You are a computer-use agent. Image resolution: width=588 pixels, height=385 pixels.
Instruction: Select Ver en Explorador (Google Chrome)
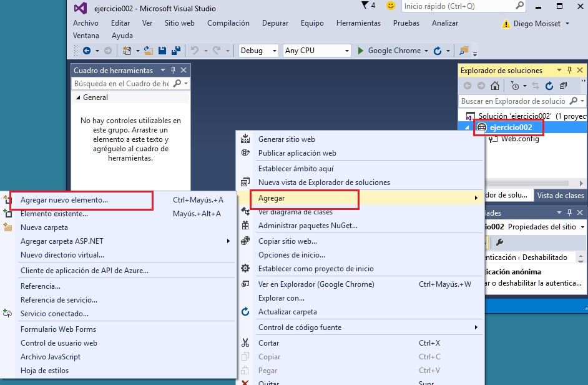click(x=360, y=284)
